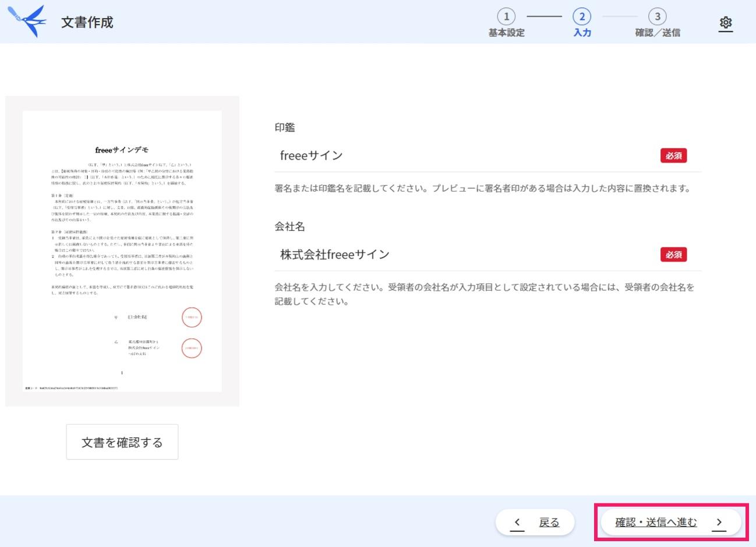This screenshot has width=756, height=547.
Task: Click the 必須 badge beside 印鑑
Action: pos(674,156)
